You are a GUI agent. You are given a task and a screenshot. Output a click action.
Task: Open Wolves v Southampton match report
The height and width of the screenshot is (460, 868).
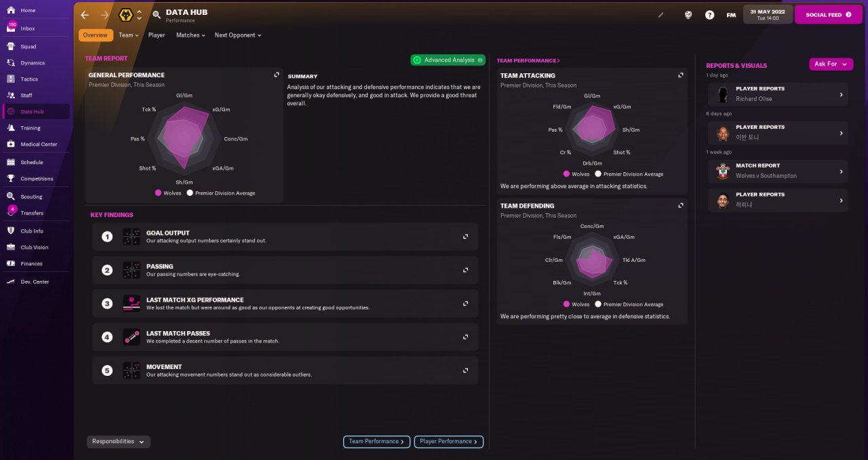tap(778, 170)
